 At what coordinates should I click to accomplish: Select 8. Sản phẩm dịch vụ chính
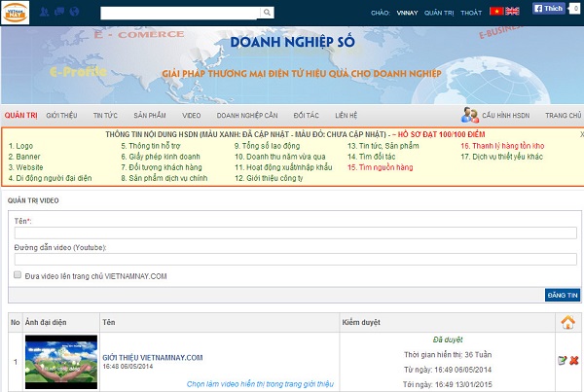164,178
